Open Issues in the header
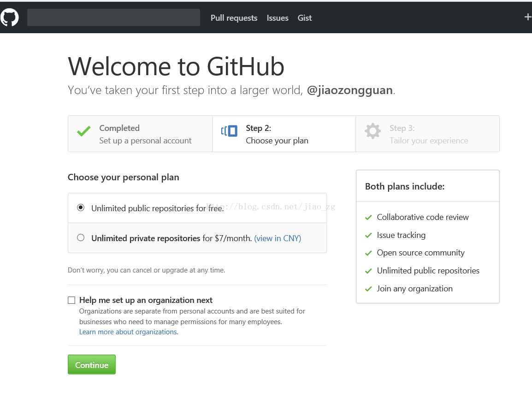The image size is (532, 403). coord(278,18)
